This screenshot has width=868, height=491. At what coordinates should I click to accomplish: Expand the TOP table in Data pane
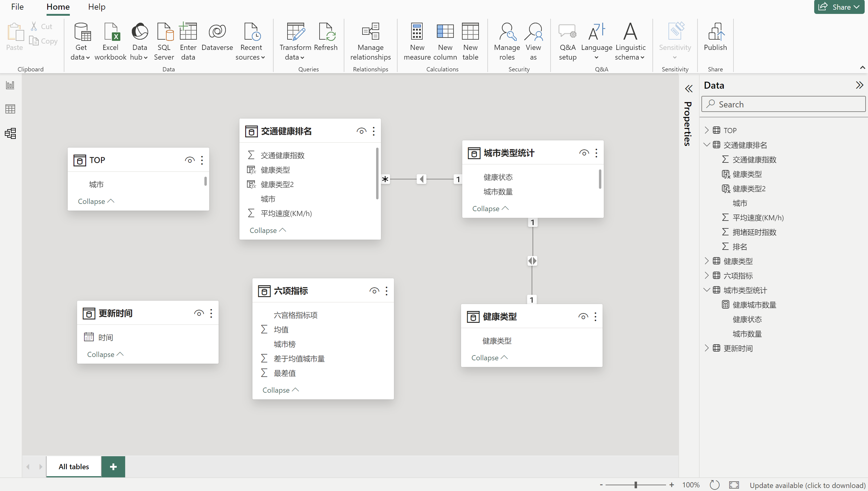707,130
